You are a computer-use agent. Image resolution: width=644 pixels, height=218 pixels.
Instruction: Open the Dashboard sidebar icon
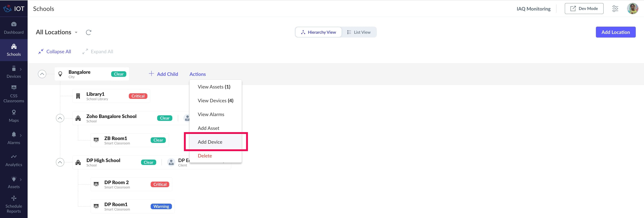point(14,28)
